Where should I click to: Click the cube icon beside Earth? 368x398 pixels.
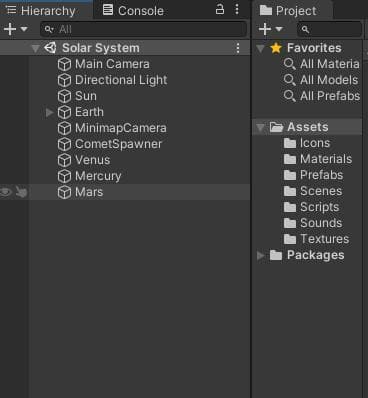[x=64, y=112]
